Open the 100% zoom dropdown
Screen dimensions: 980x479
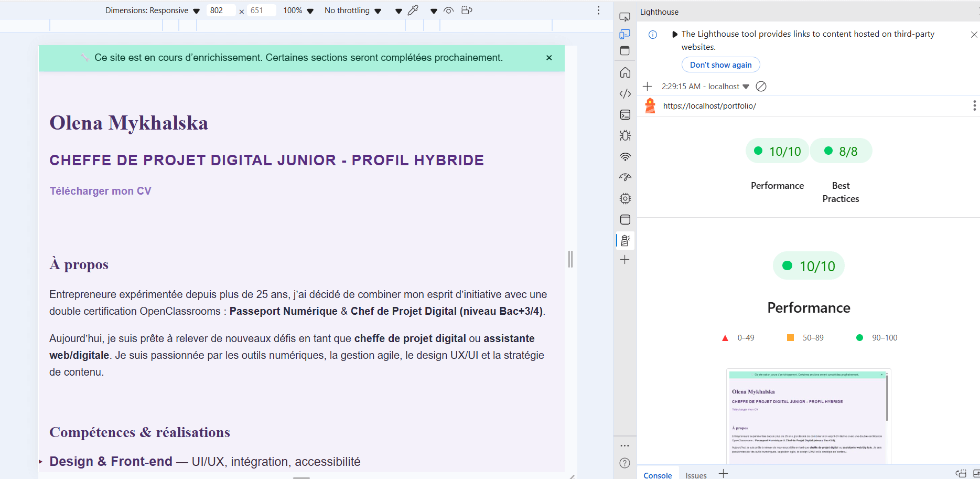[298, 10]
